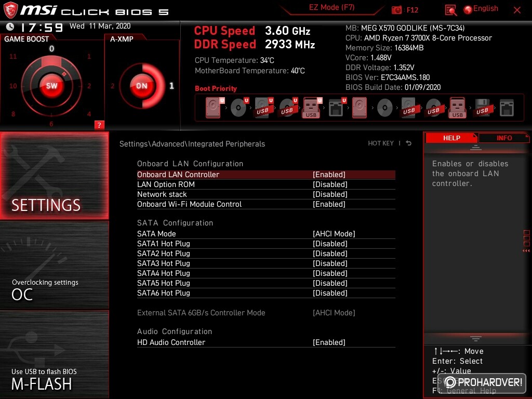Select the Onboard LAN Controller label
The height and width of the screenshot is (399, 532).
click(x=178, y=175)
